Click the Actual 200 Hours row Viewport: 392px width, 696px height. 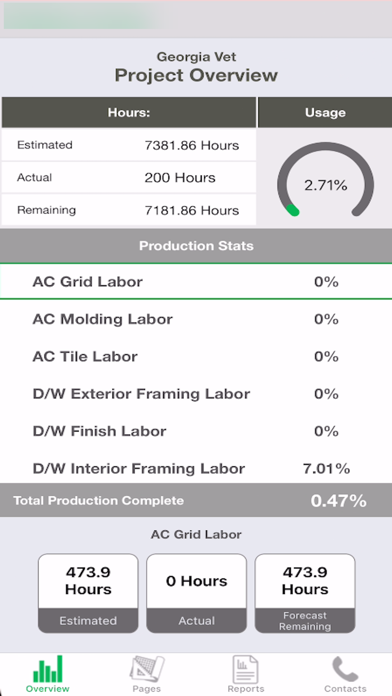[129, 178]
